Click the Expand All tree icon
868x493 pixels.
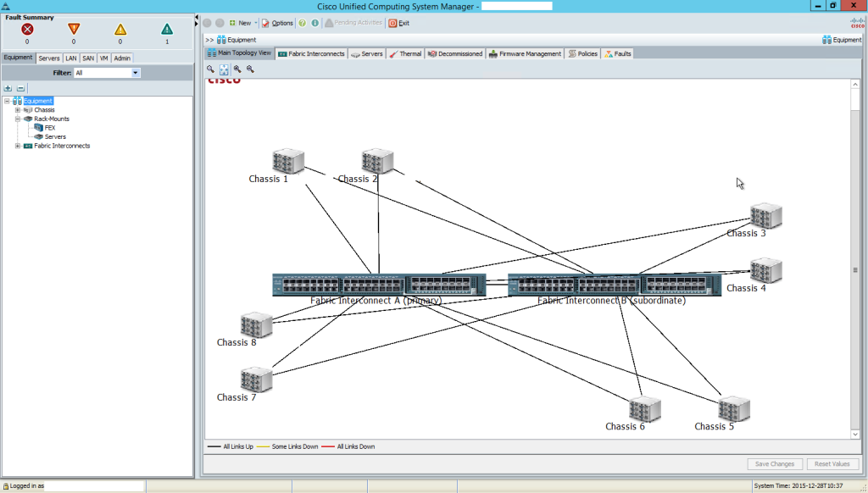tap(8, 89)
